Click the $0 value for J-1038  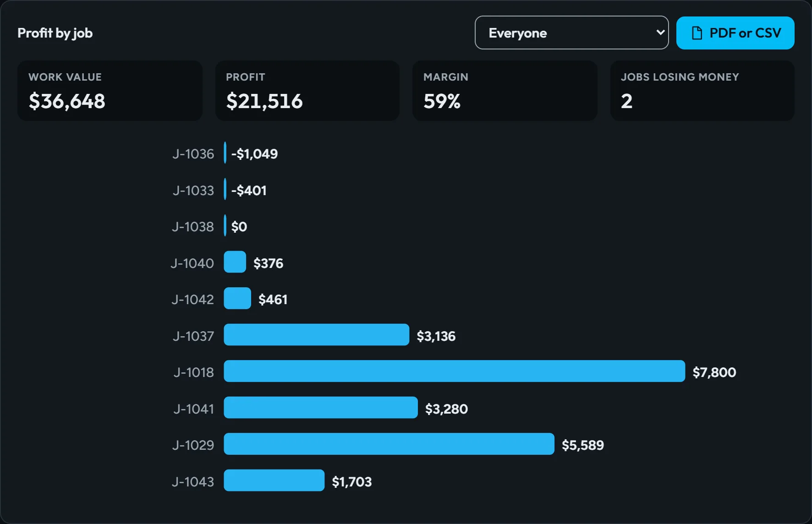(239, 226)
